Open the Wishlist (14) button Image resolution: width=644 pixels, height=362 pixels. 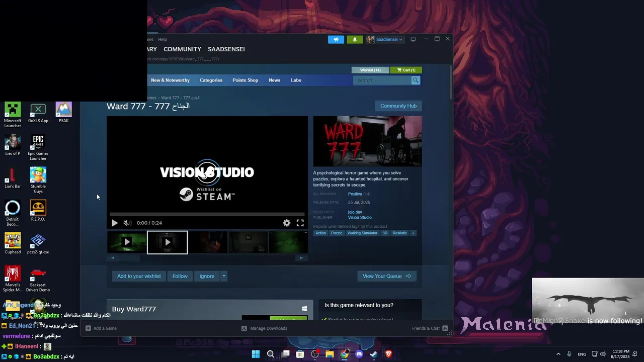tap(370, 70)
